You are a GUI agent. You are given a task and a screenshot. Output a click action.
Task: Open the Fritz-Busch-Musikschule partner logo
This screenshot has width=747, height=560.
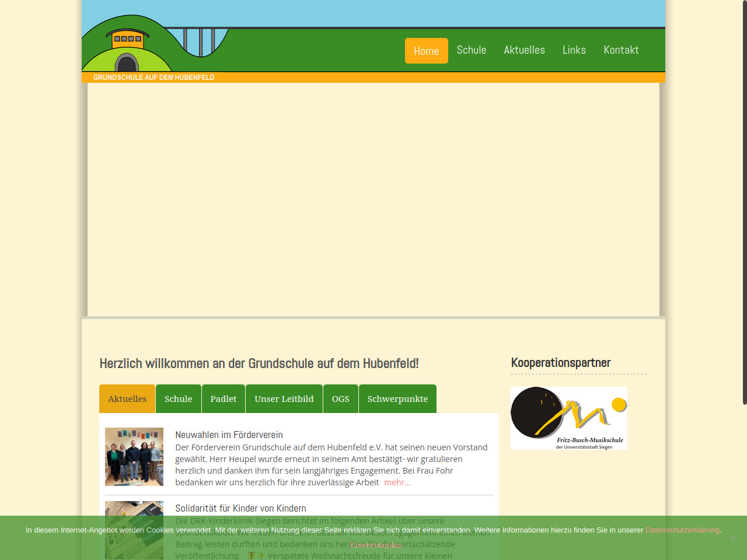click(x=569, y=418)
